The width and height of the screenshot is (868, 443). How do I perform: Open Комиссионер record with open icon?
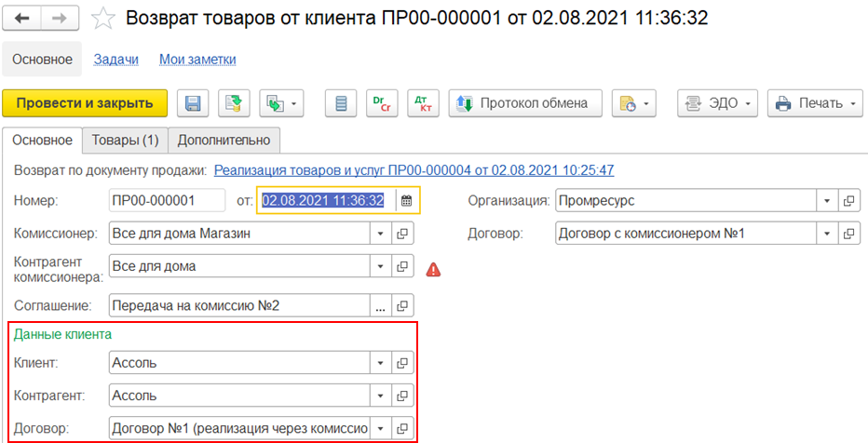click(x=402, y=234)
